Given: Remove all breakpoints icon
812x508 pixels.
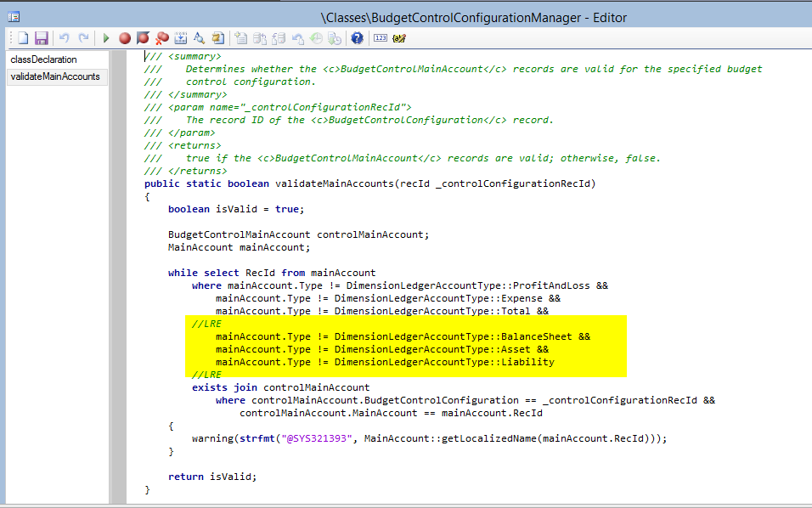Looking at the screenshot, I should (x=161, y=38).
